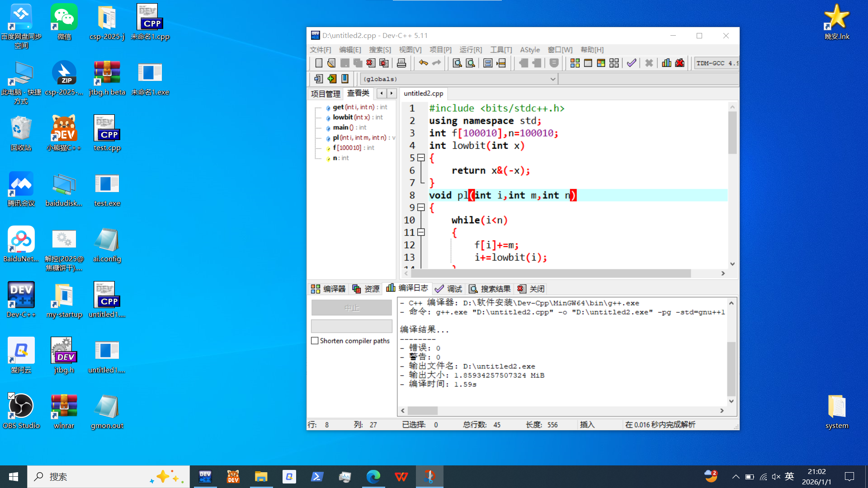Click the Debug checkmark toolbar icon
The image size is (868, 488).
coord(632,63)
